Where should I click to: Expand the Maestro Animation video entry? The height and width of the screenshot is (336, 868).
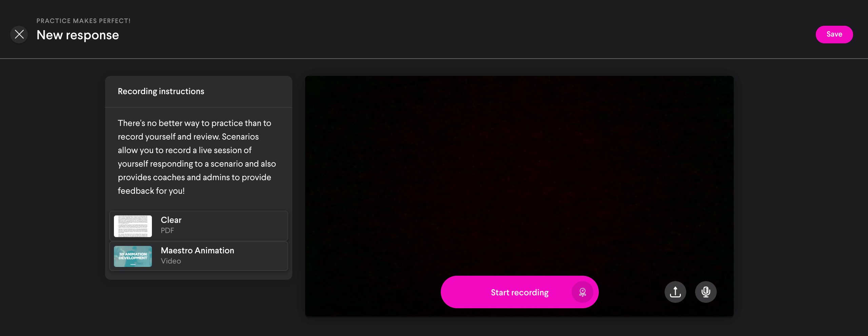tap(198, 256)
